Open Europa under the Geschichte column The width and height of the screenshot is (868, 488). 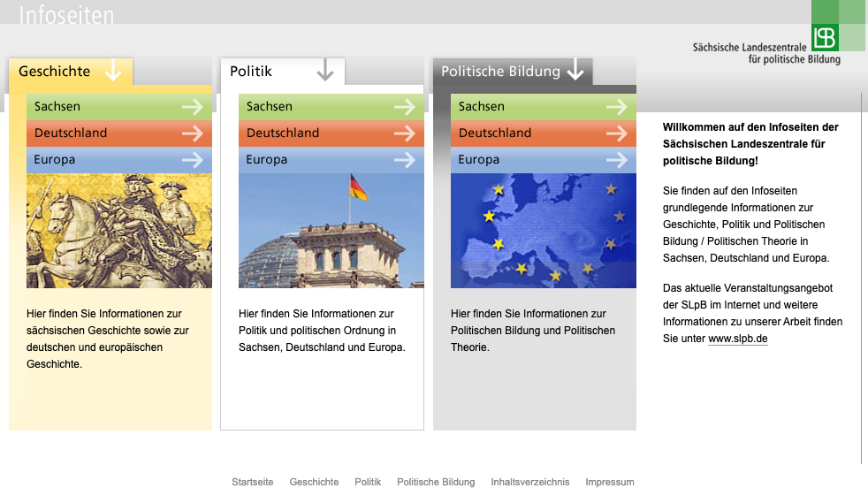coord(55,160)
